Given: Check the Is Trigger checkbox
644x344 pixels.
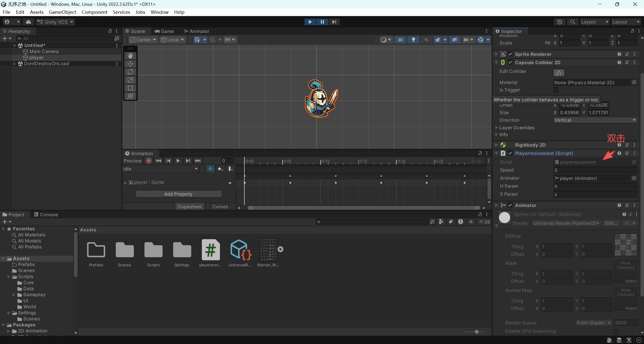Looking at the screenshot, I should point(556,90).
